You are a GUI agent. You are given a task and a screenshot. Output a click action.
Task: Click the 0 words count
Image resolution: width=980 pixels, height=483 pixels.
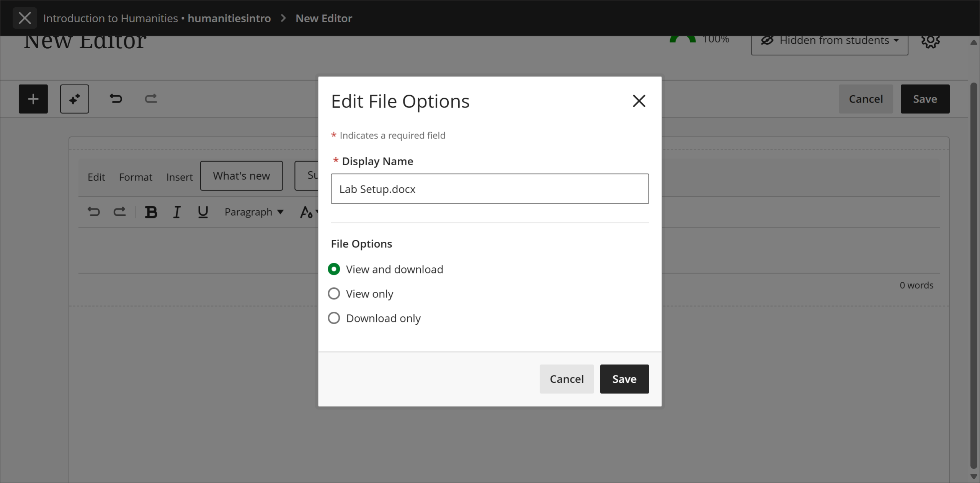916,285
